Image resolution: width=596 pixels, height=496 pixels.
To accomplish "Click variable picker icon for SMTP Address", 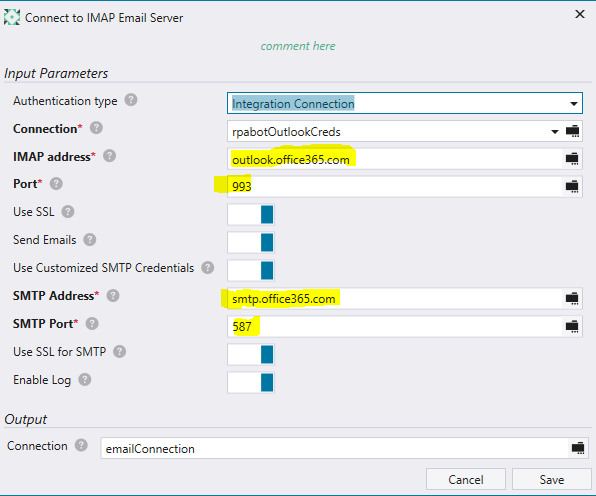I will (572, 298).
